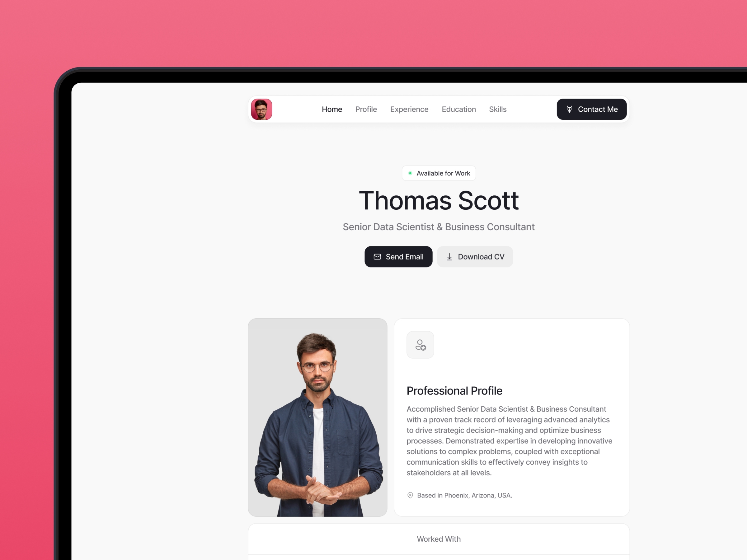
Task: Click the Download CV download icon
Action: point(448,256)
